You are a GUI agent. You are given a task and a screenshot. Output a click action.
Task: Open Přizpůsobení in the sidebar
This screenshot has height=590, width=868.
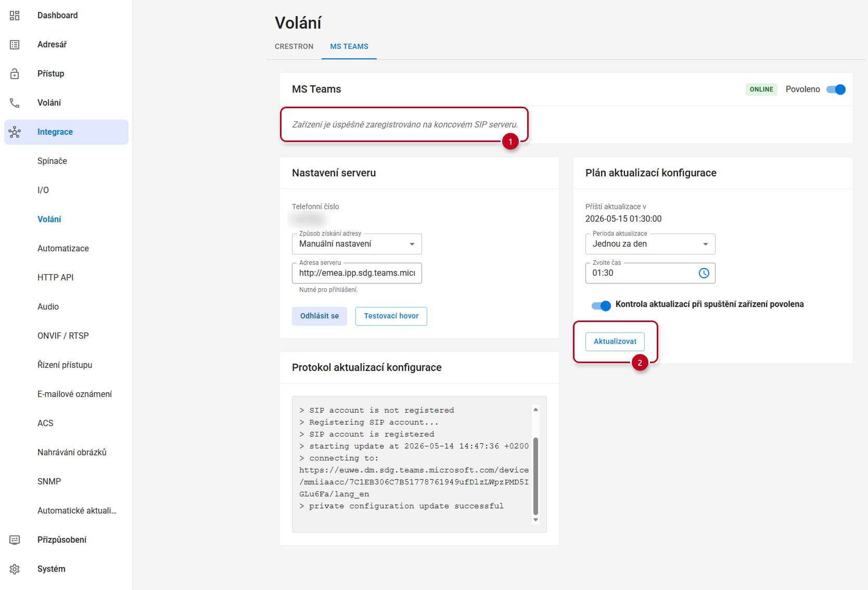click(66, 540)
